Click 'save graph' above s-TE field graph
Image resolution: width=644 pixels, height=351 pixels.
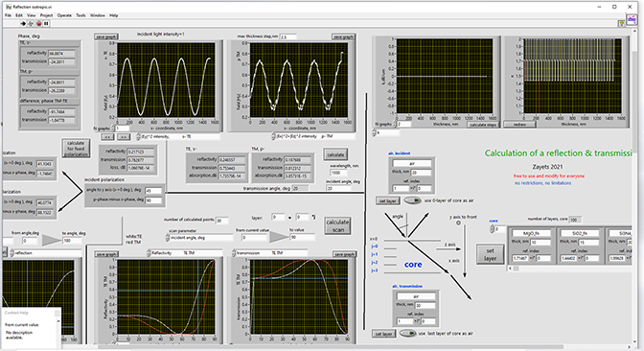(106, 36)
